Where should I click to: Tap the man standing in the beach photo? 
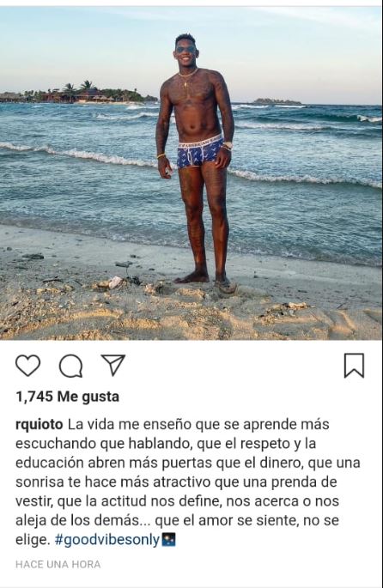click(x=197, y=161)
